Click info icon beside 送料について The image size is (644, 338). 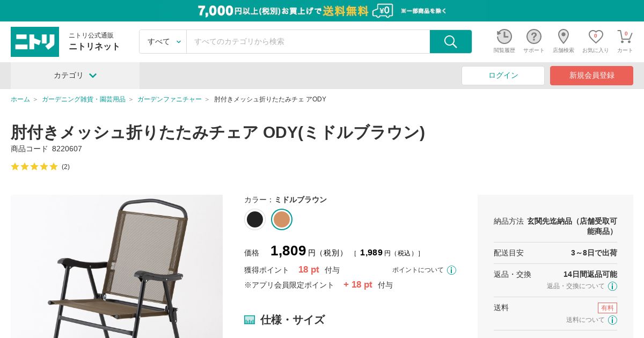click(x=612, y=320)
